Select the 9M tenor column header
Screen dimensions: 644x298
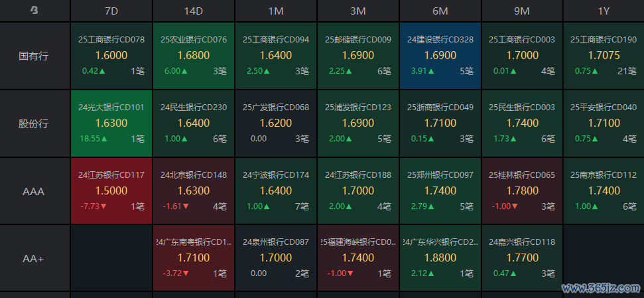pyautogui.click(x=521, y=11)
